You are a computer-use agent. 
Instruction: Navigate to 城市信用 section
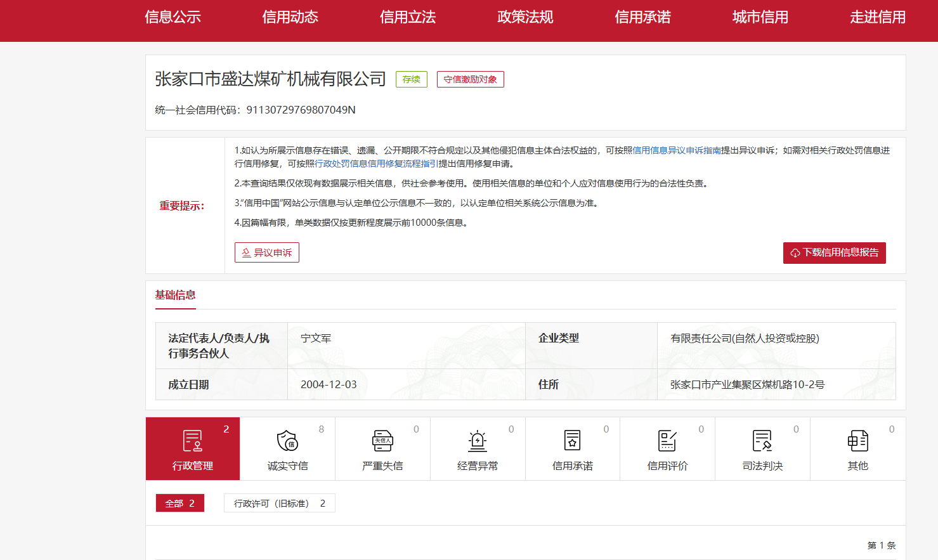point(760,17)
